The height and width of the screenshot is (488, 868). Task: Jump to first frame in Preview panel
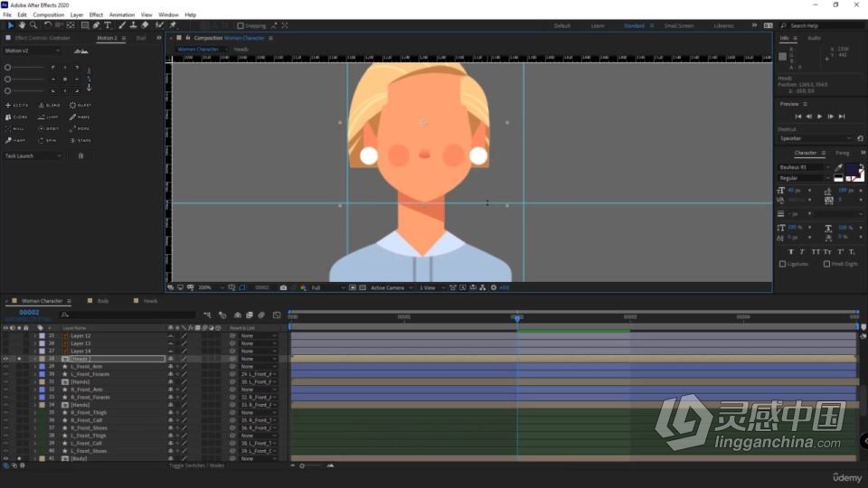tap(798, 117)
